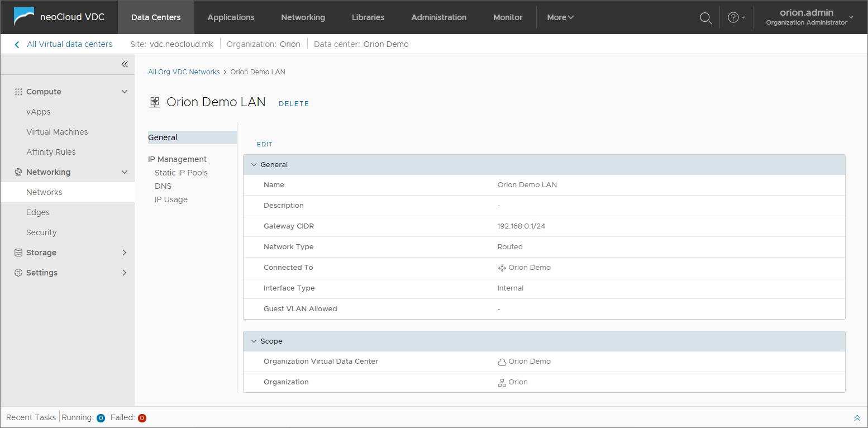Expand the Settings section chevron
Viewport: 868px width, 428px height.
[125, 273]
